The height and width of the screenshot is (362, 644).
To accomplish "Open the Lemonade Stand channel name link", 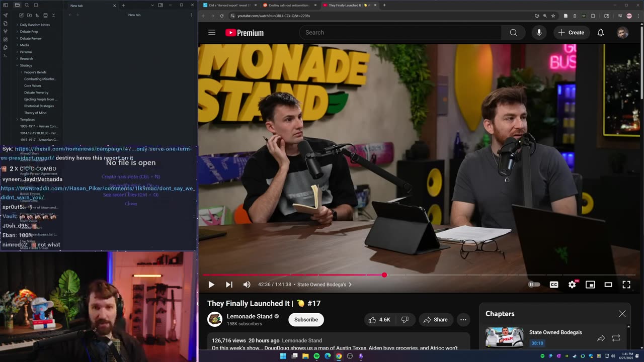I will coord(250,316).
